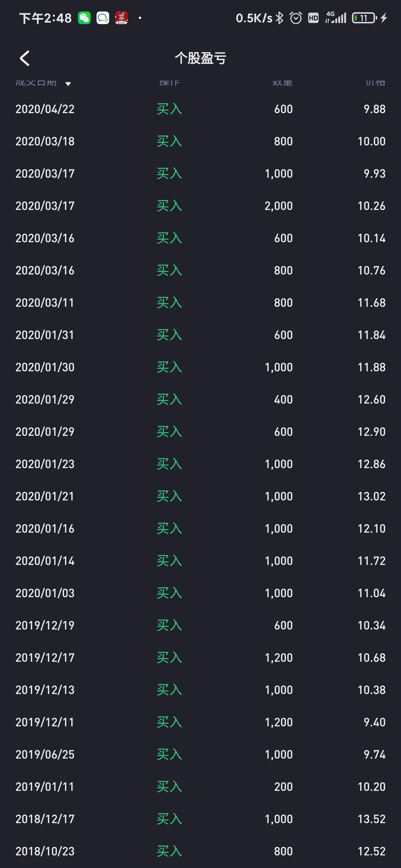
Task: Tap the 2,000 quantity at 10.26
Action: pyautogui.click(x=278, y=206)
